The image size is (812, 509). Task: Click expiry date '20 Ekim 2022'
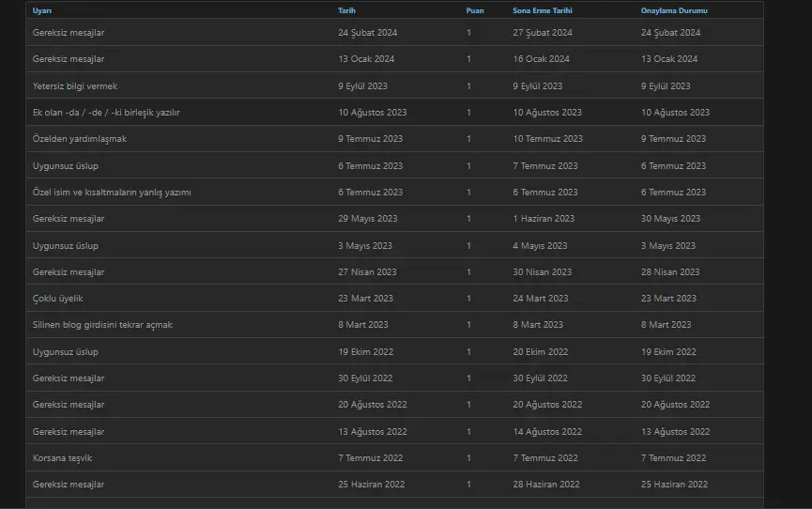click(x=541, y=352)
